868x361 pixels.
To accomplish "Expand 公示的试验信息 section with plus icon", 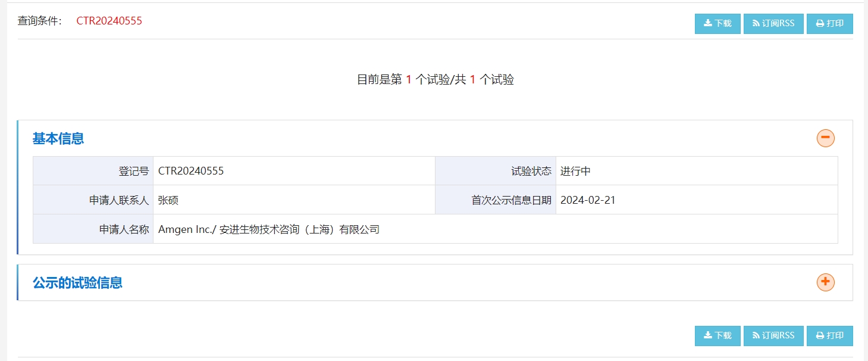I will [825, 282].
